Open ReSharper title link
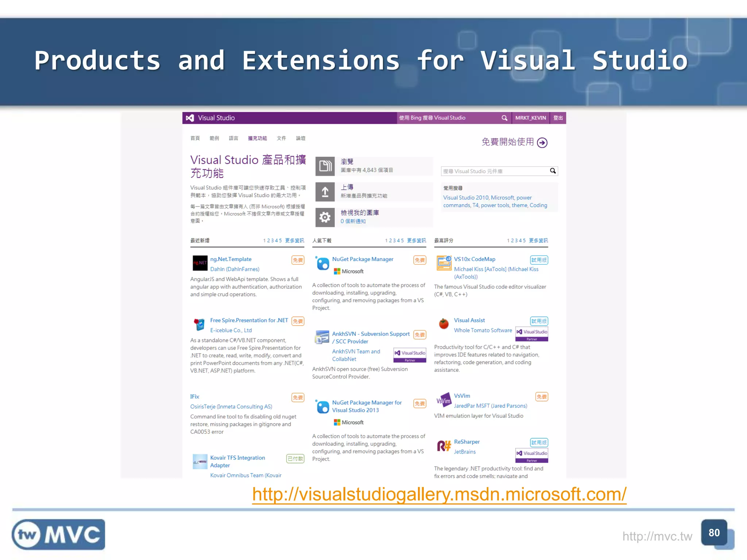Screen dimensions: 747x560 pyautogui.click(x=467, y=442)
